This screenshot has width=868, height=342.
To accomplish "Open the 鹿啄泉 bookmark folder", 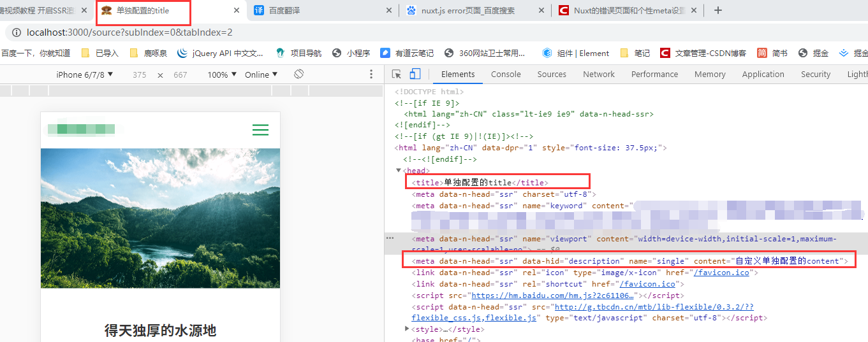I will (148, 53).
